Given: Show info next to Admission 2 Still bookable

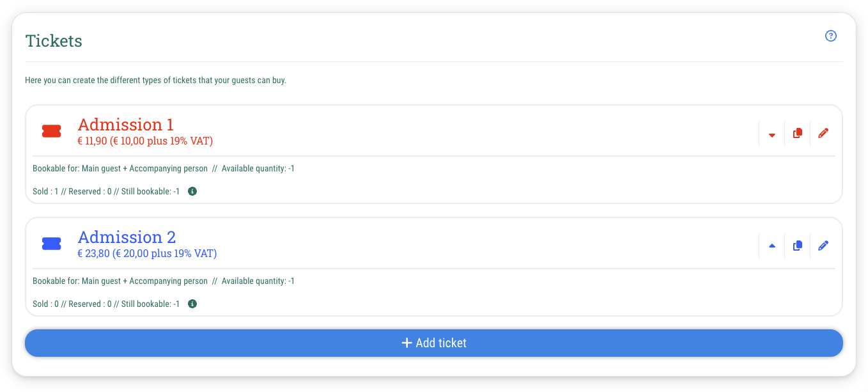Looking at the screenshot, I should (x=192, y=304).
